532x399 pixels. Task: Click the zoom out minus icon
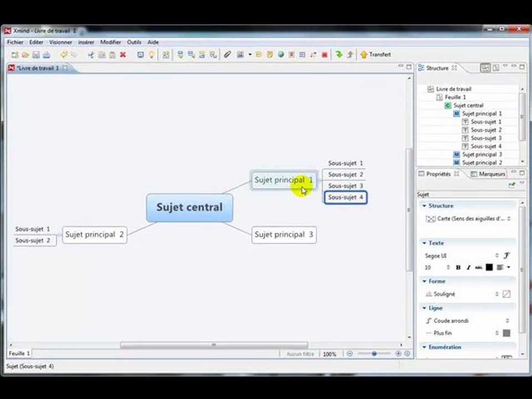tap(350, 354)
